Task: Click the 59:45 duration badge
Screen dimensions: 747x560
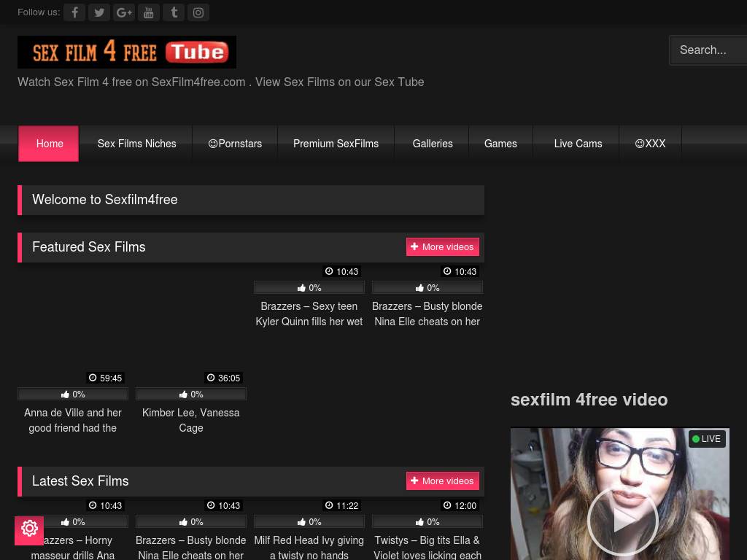Action: (105, 378)
